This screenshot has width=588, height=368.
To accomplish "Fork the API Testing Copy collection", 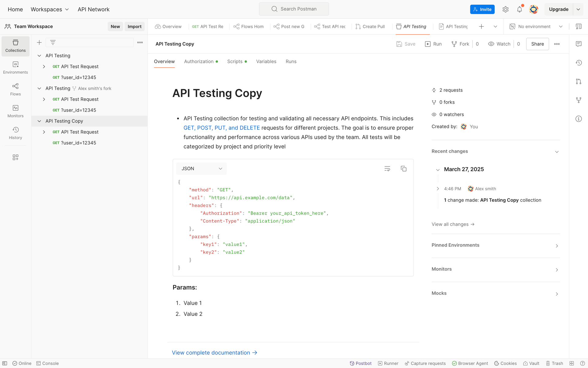I will 460,44.
